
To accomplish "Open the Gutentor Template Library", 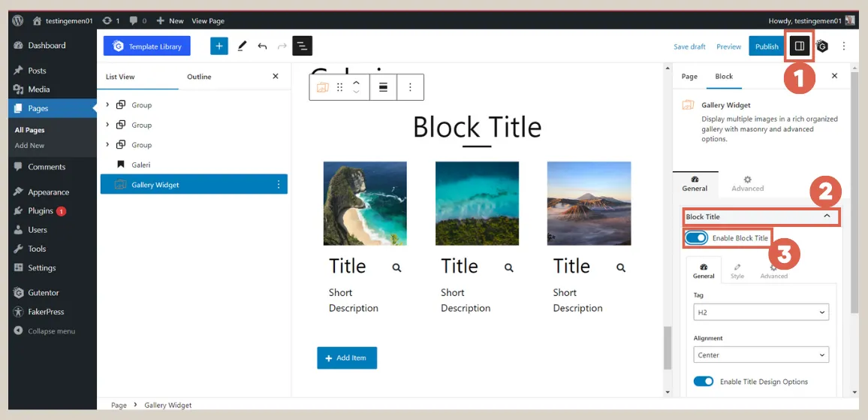I will click(x=146, y=47).
